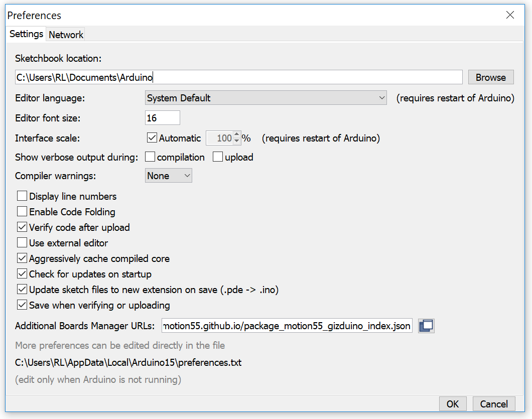Click the Additional Boards Manager URLs field
This screenshot has height=419, width=532.
tap(287, 326)
